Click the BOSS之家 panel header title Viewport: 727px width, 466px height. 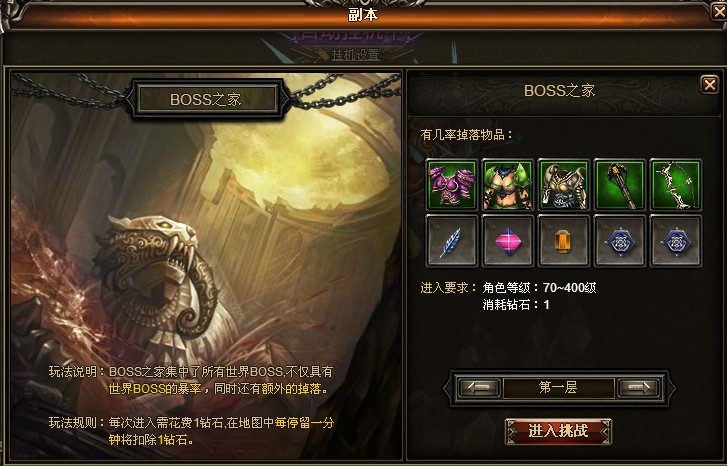point(559,90)
